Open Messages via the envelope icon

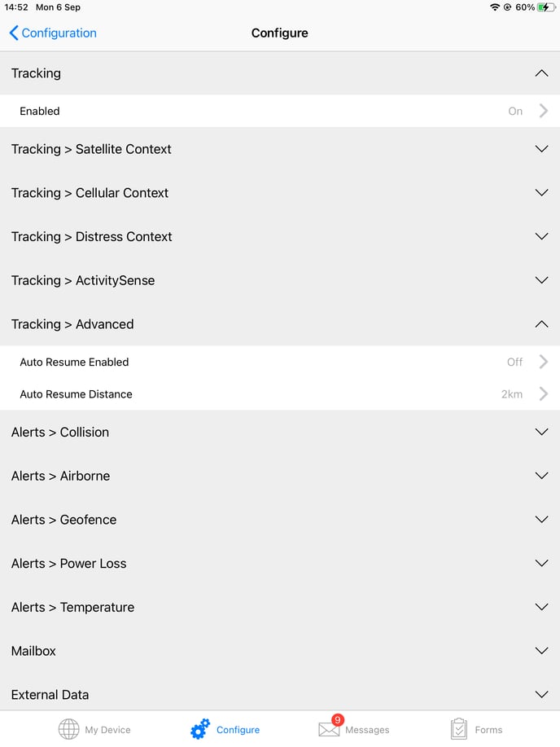[x=329, y=732]
